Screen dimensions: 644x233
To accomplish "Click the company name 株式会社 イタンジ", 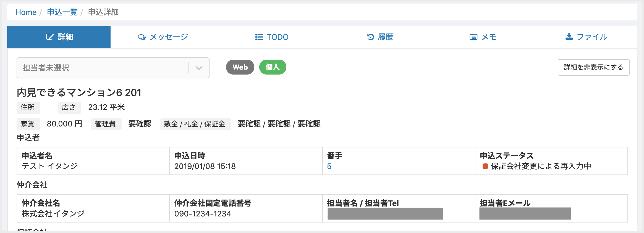I will pyautogui.click(x=53, y=214).
